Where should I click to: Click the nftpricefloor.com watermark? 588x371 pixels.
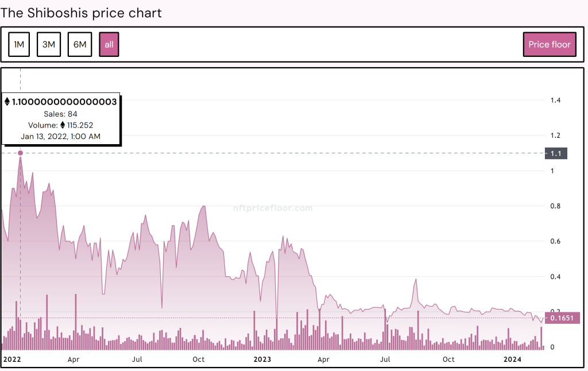tap(273, 208)
